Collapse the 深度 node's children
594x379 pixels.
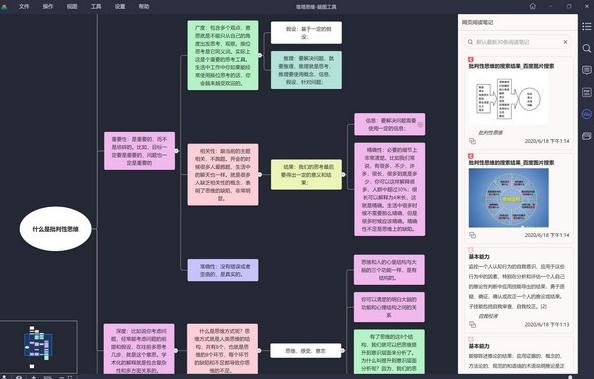[176, 351]
